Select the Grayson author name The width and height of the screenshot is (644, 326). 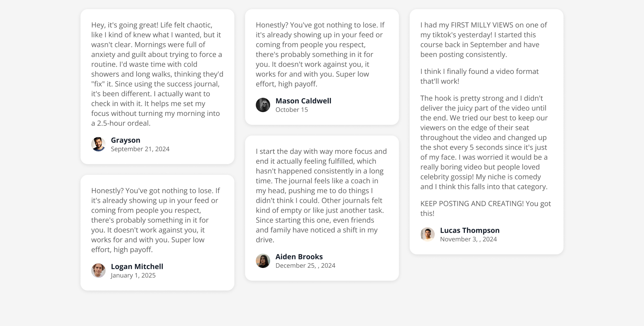coord(126,140)
